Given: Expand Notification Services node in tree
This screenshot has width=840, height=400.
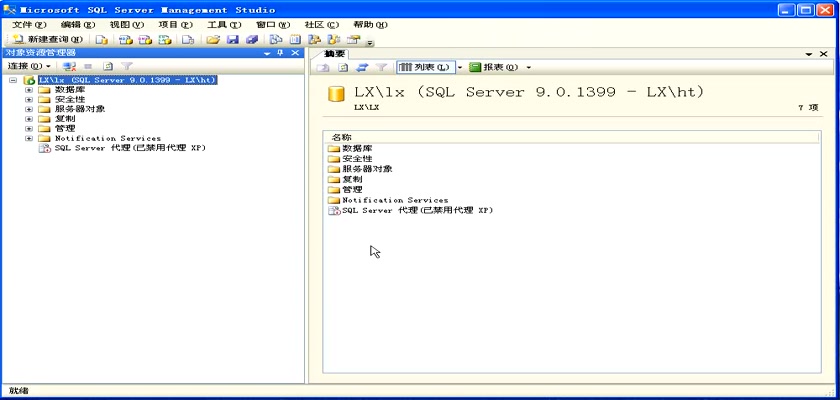Looking at the screenshot, I should click(29, 138).
